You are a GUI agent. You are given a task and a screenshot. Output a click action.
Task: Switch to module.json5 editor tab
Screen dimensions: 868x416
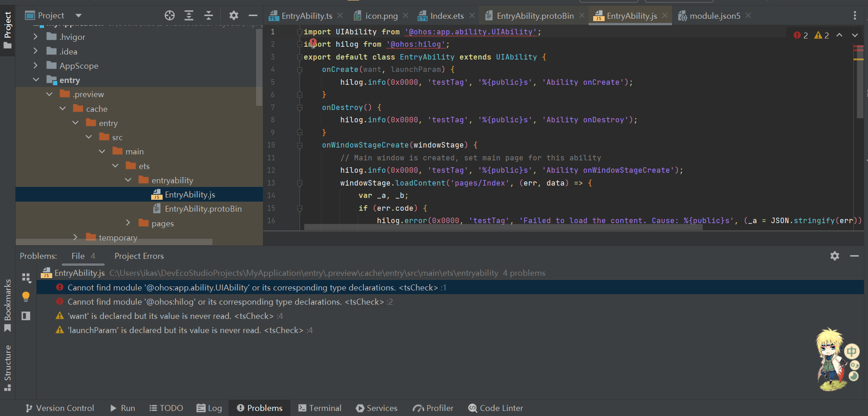(709, 16)
